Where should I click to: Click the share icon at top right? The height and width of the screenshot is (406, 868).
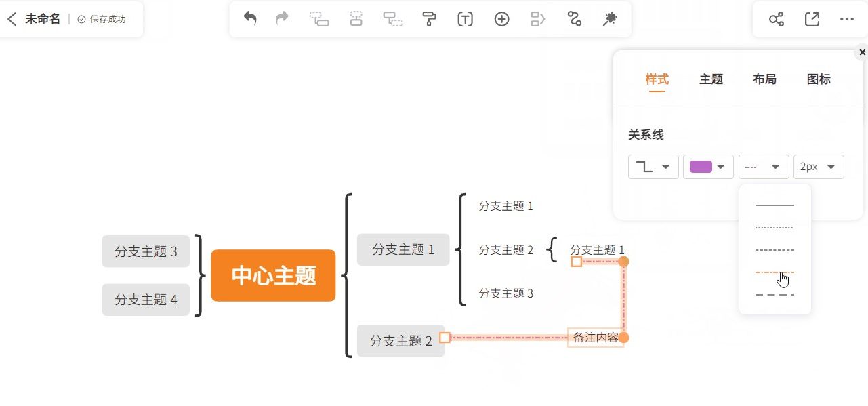coord(777,19)
